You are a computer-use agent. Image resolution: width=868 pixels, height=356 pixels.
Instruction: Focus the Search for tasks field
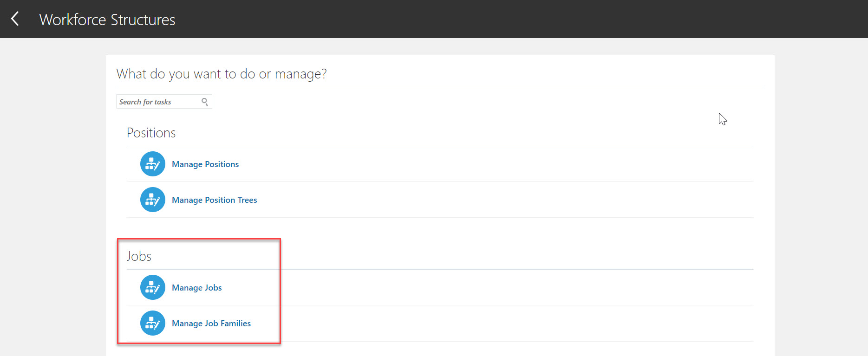pos(158,102)
